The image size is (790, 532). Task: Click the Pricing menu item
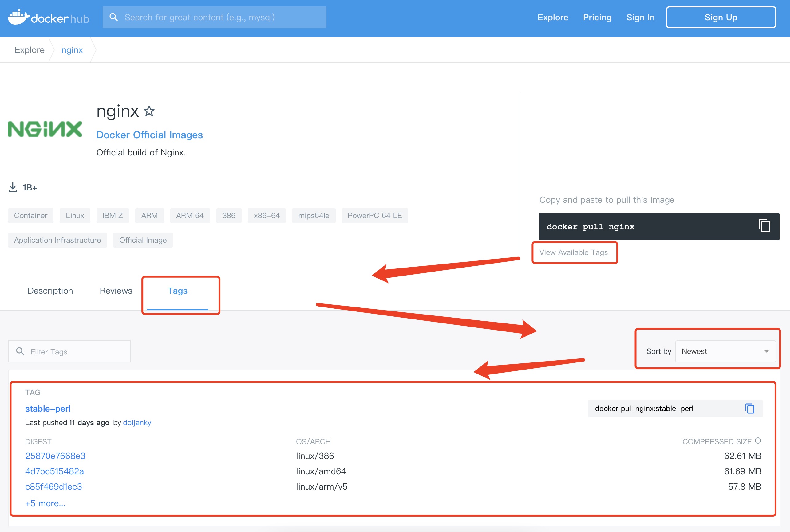597,17
